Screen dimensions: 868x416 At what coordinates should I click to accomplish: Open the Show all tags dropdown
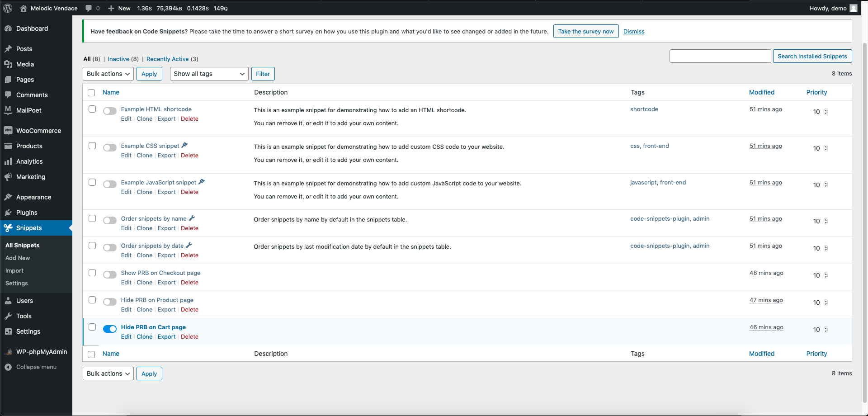[208, 74]
